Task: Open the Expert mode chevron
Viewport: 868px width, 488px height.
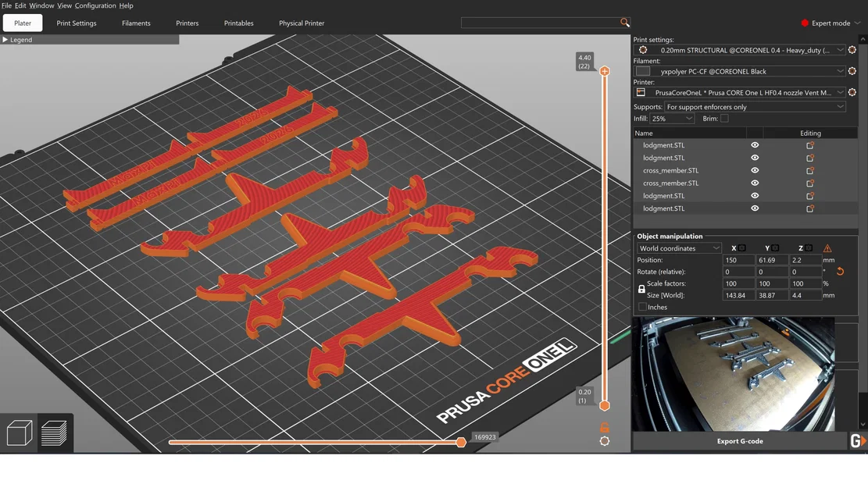Action: pos(858,23)
